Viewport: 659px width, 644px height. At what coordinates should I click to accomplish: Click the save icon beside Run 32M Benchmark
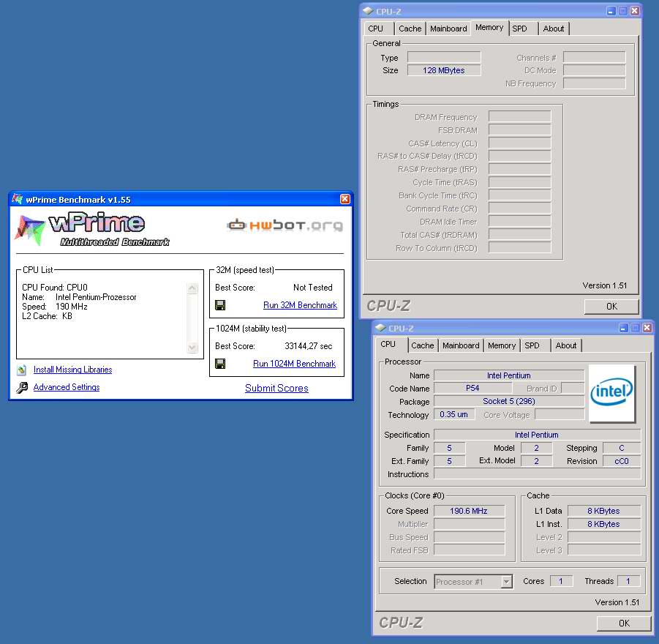(220, 305)
